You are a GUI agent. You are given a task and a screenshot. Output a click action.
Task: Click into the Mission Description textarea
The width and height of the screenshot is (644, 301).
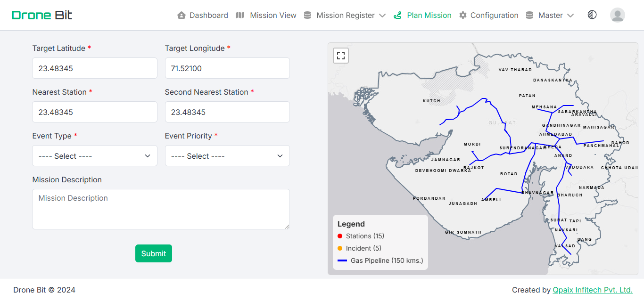tap(161, 209)
